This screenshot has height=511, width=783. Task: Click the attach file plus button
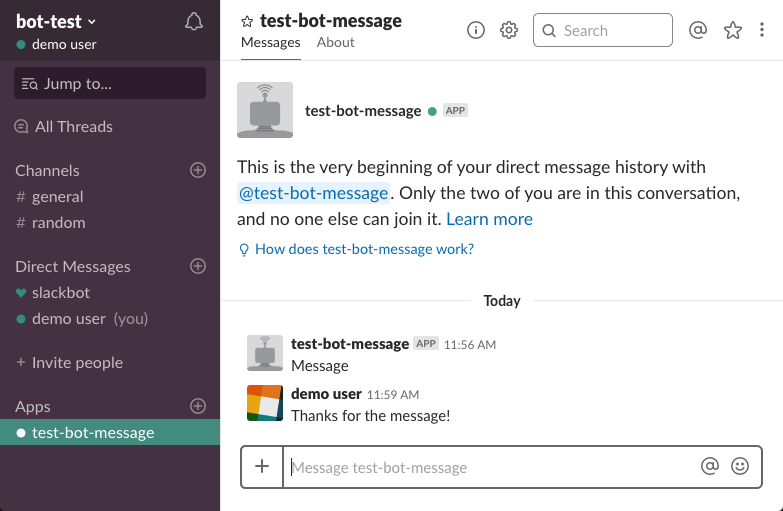tap(262, 466)
